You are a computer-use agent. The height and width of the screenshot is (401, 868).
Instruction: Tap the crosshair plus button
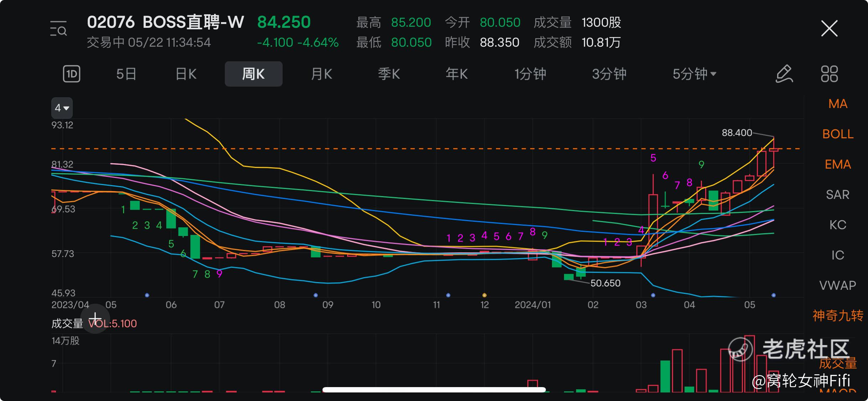pyautogui.click(x=95, y=318)
